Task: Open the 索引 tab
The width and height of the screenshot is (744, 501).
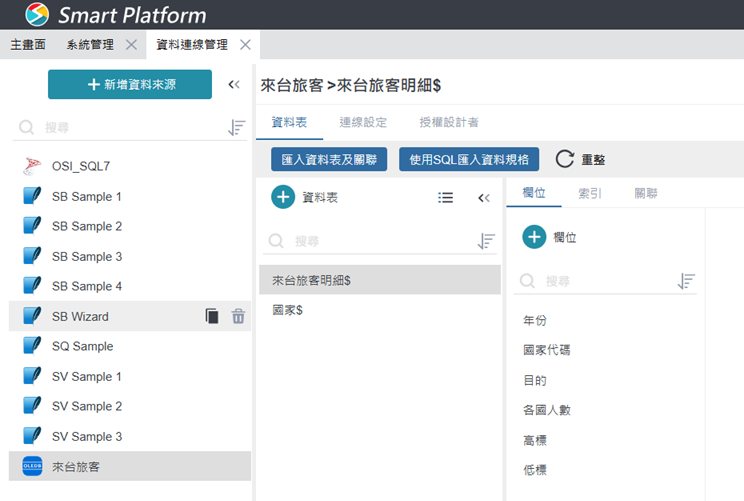Action: pyautogui.click(x=590, y=193)
